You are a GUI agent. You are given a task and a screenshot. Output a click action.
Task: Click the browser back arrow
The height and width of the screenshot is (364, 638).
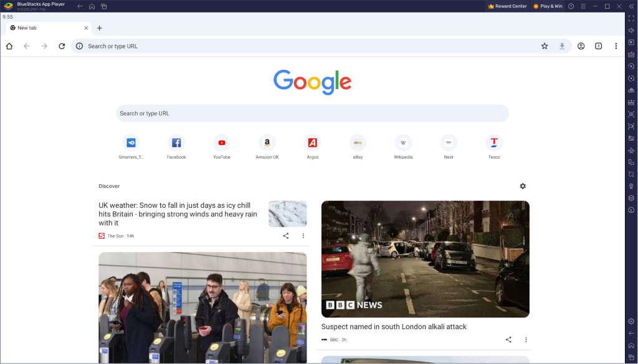point(27,46)
